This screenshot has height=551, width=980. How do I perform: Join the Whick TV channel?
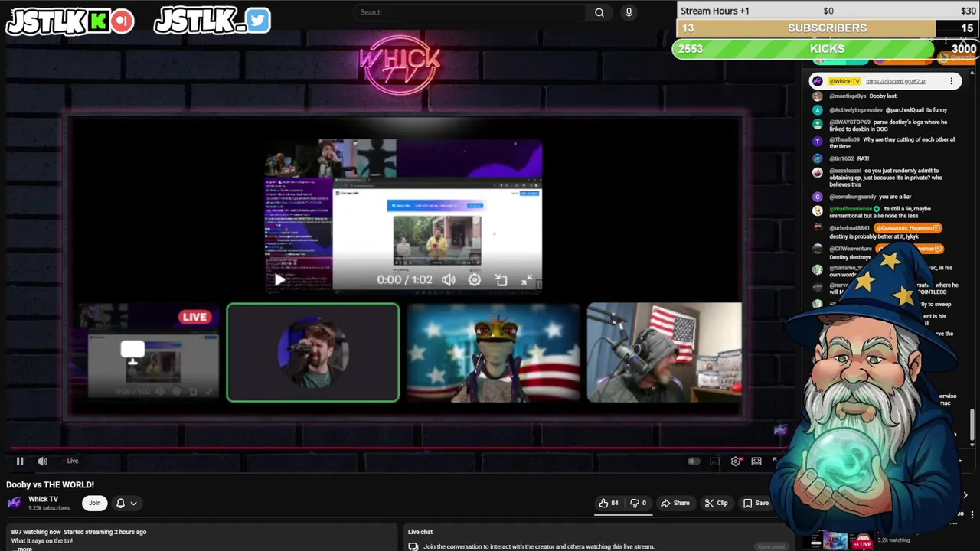click(94, 503)
